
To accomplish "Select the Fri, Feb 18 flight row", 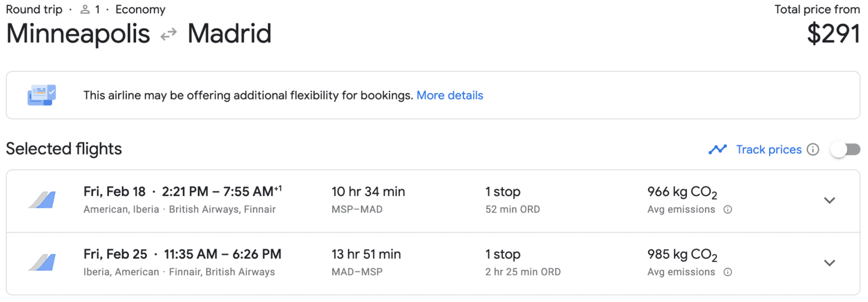I will [433, 201].
